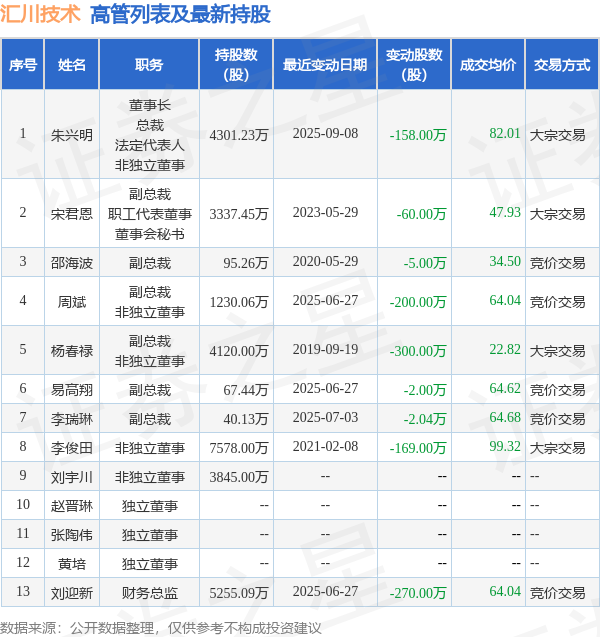600x637 pixels.
Task: Click the change value -60.00万
Action: tap(421, 214)
